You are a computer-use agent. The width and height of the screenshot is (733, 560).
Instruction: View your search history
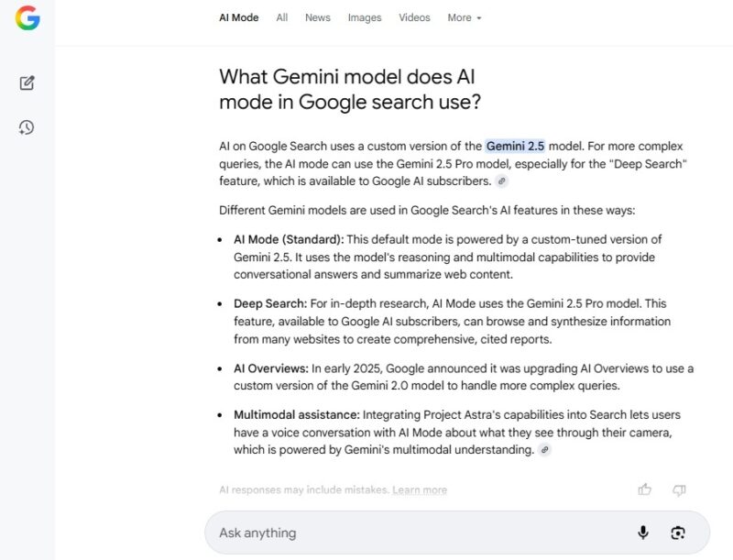click(x=26, y=127)
